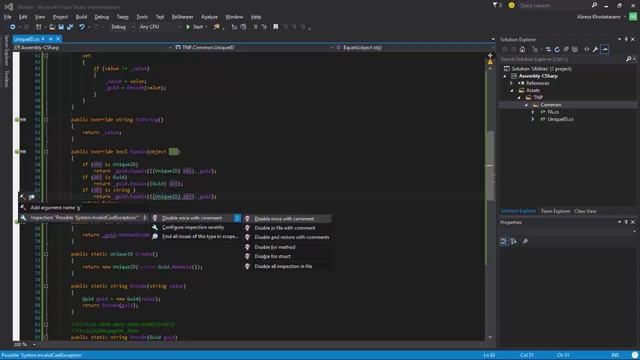Click the highlighted rightmost Solution Explorer toolbar icon

point(605,49)
